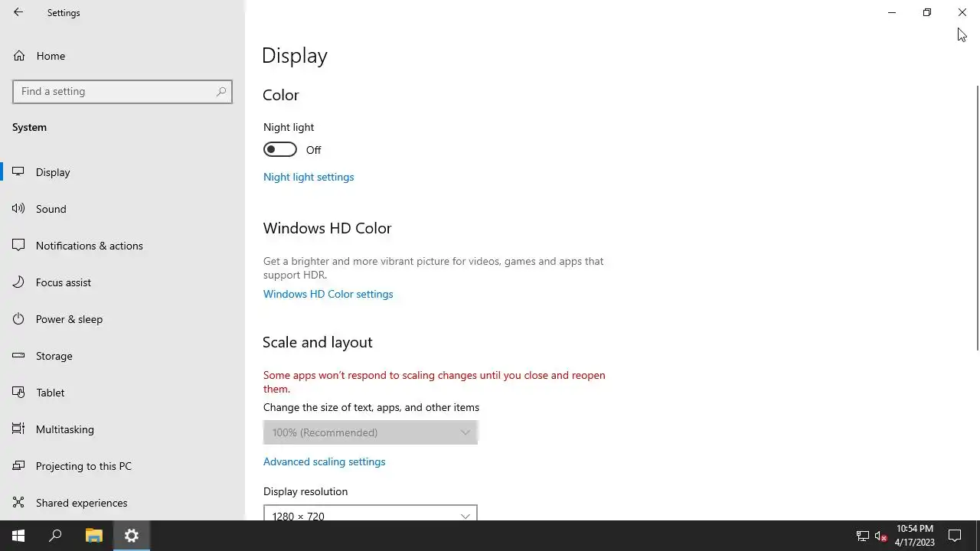Click the Sound speaker icon in sidebar
Screen dimensions: 980x551
tap(19, 209)
